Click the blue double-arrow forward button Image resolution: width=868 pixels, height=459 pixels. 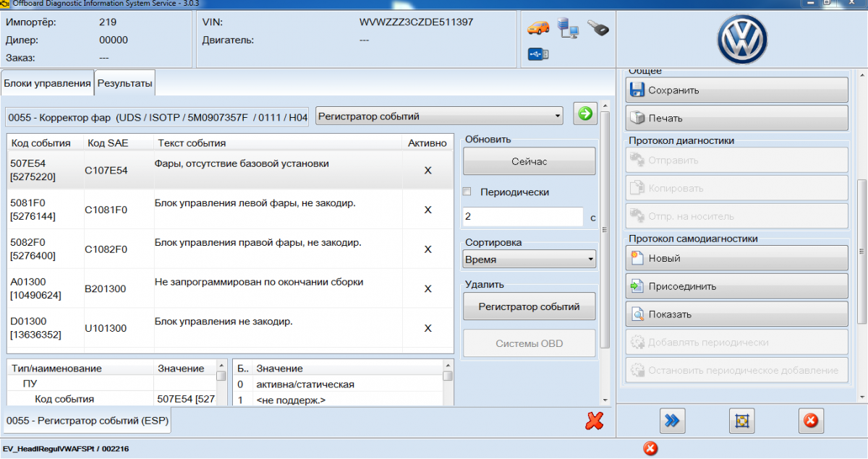(x=673, y=420)
